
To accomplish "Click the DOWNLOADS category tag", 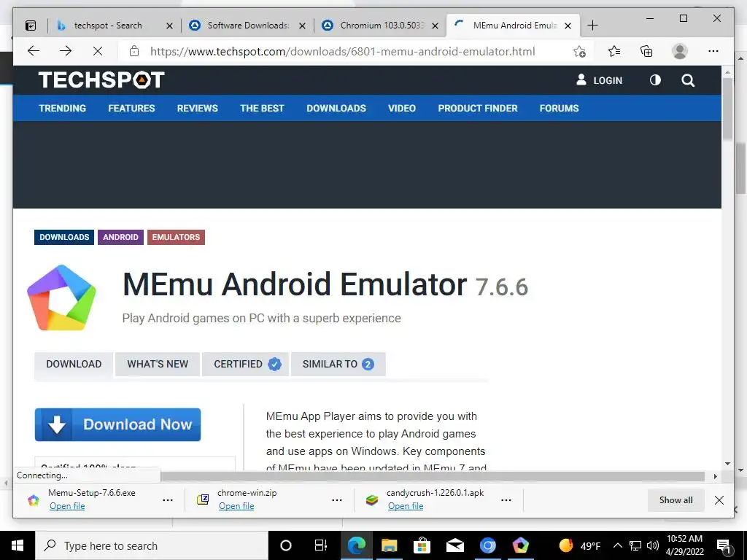I will point(64,237).
